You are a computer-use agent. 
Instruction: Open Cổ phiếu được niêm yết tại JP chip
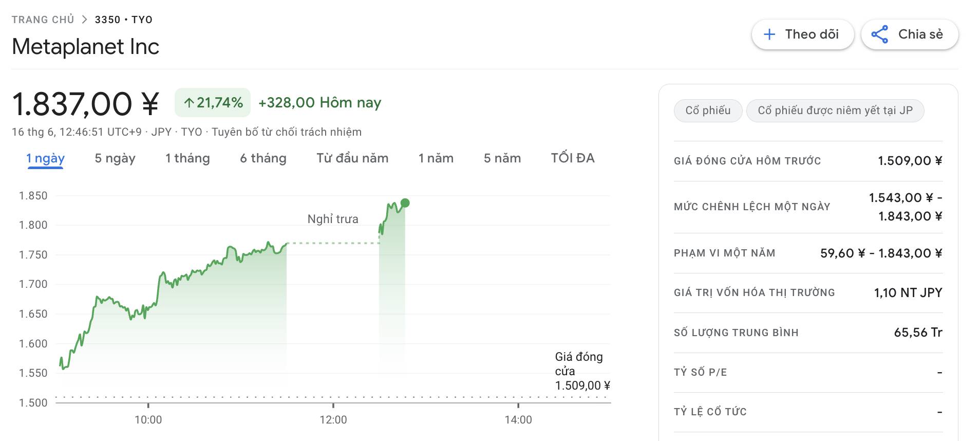(835, 111)
